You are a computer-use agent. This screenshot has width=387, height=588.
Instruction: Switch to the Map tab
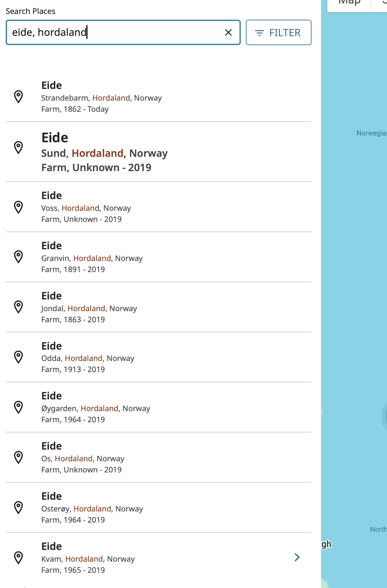click(x=349, y=4)
